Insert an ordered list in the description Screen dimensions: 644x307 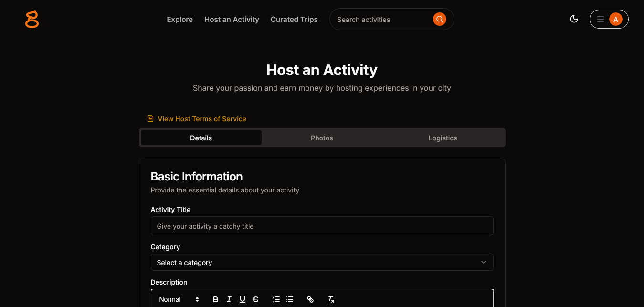(276, 299)
